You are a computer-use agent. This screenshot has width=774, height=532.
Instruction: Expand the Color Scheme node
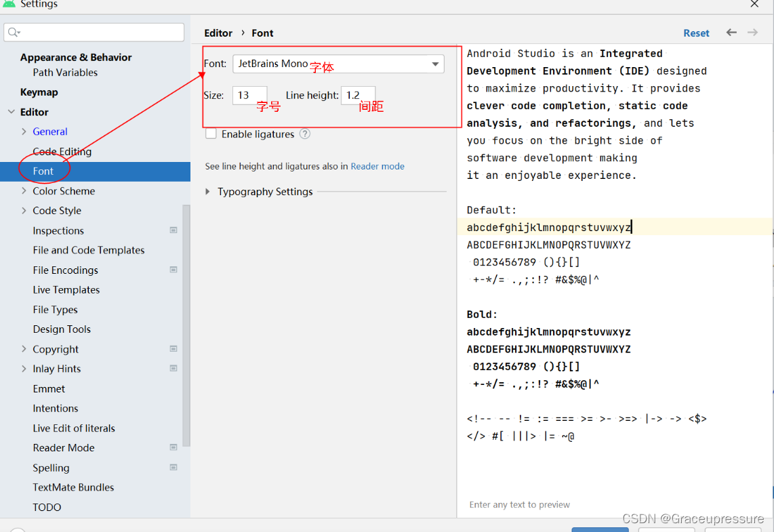pos(24,190)
